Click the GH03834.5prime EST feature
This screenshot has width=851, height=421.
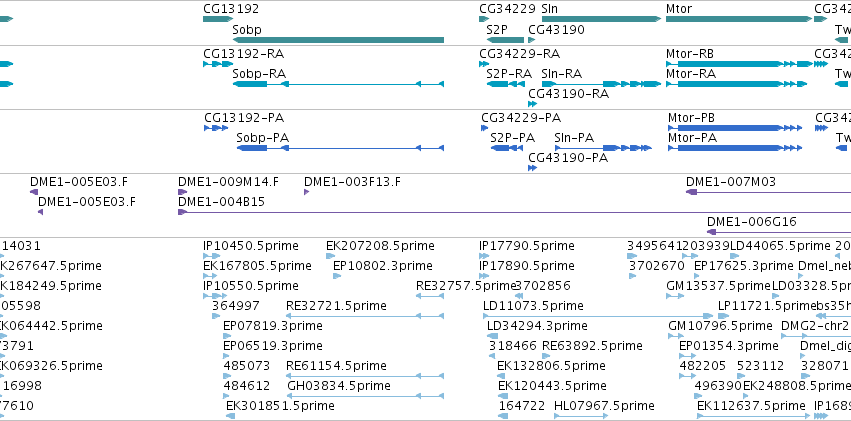pyautogui.click(x=365, y=396)
